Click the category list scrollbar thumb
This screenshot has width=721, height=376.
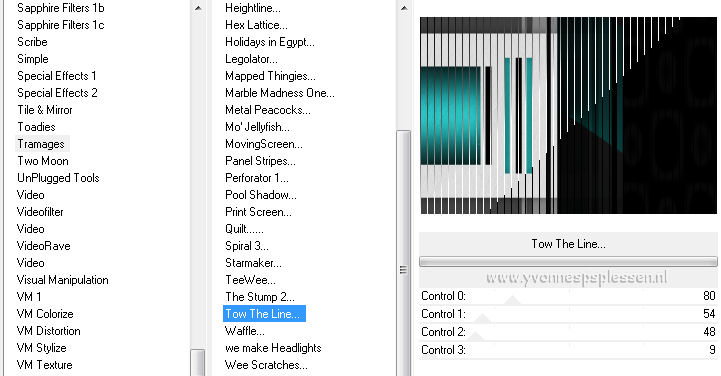click(x=198, y=363)
